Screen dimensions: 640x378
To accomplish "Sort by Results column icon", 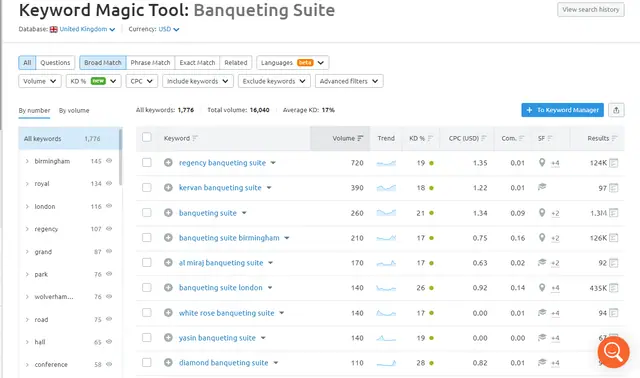I will click(615, 138).
